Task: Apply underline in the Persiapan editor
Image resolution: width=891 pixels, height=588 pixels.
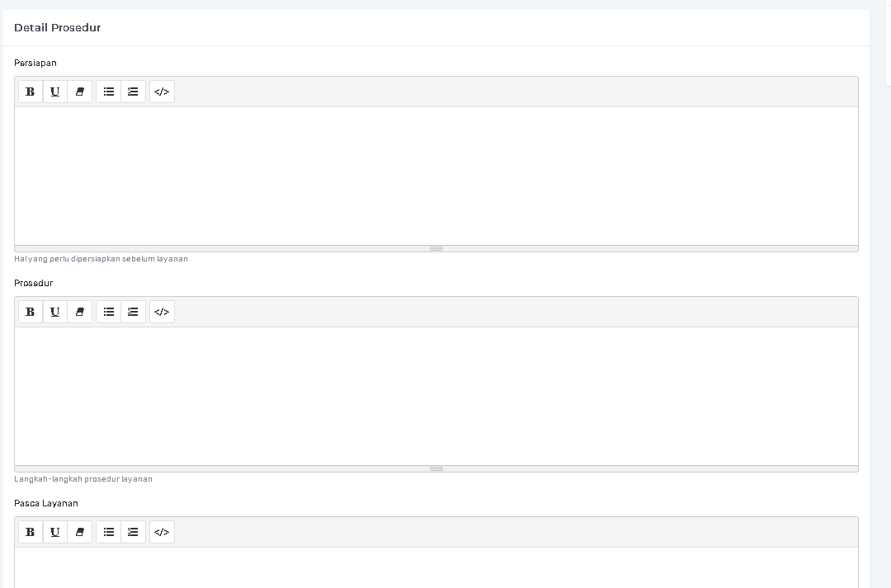Action: point(55,92)
